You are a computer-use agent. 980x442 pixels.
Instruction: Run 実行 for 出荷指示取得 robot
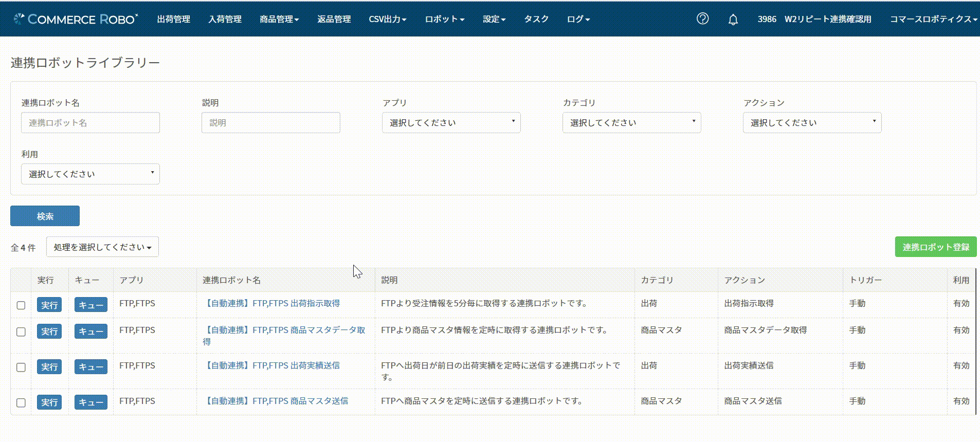click(x=49, y=305)
